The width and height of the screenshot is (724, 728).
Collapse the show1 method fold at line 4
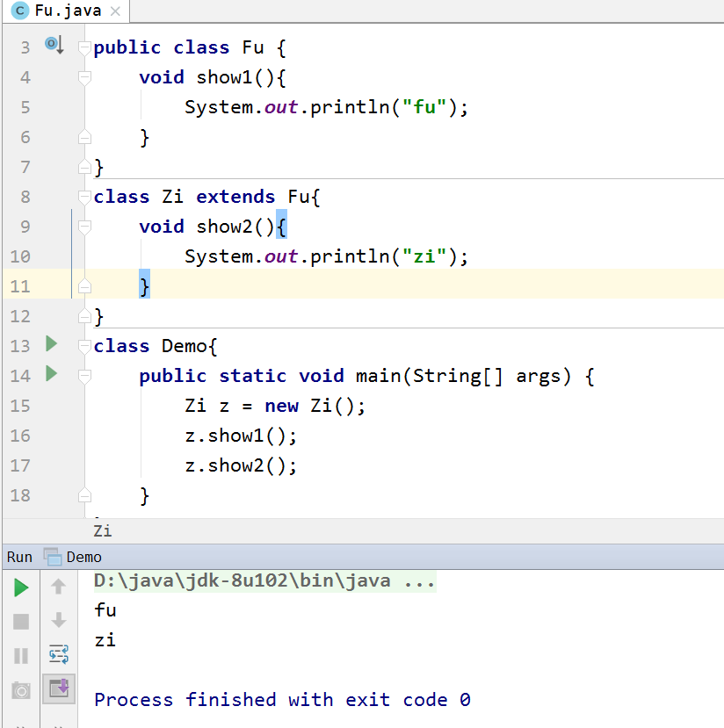pos(84,77)
